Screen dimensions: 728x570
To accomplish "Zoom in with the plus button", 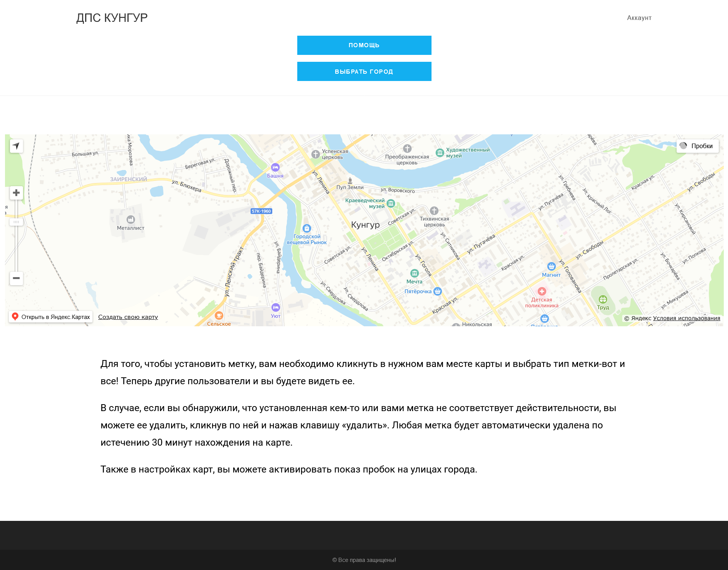I will [16, 193].
